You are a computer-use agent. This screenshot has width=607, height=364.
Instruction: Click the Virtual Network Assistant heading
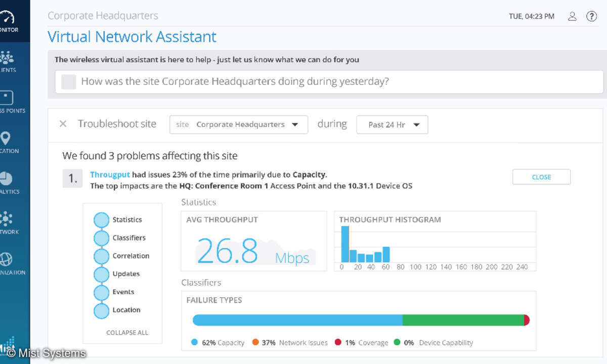pos(132,37)
